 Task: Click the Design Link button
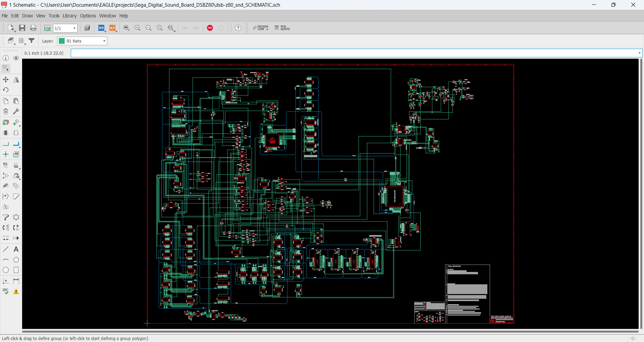261,28
